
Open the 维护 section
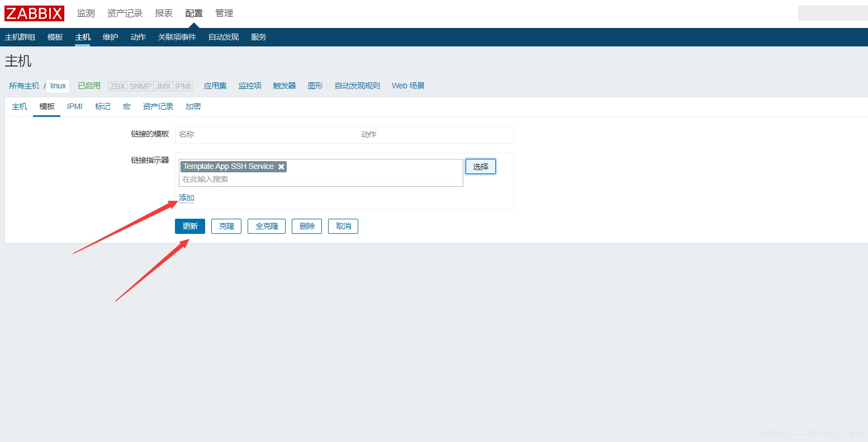point(110,37)
